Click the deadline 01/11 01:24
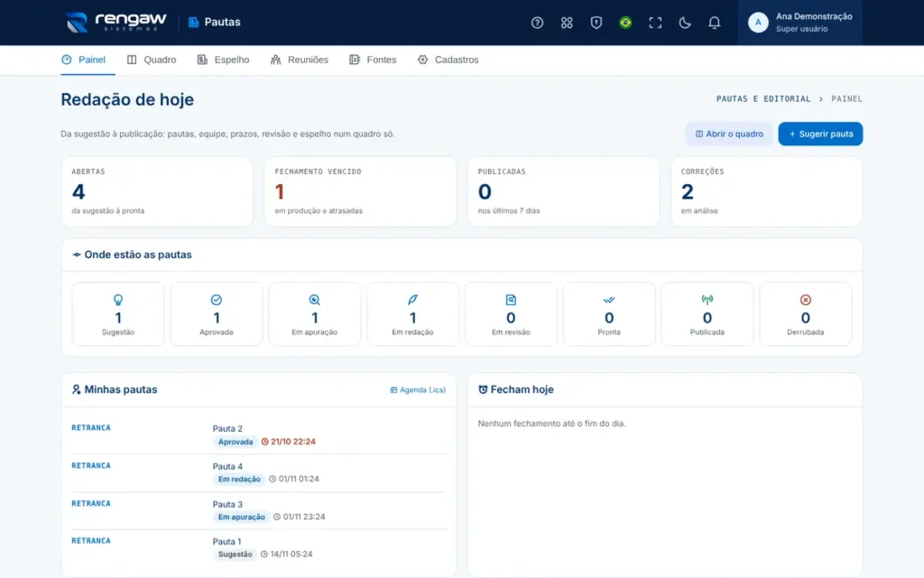 [294, 479]
